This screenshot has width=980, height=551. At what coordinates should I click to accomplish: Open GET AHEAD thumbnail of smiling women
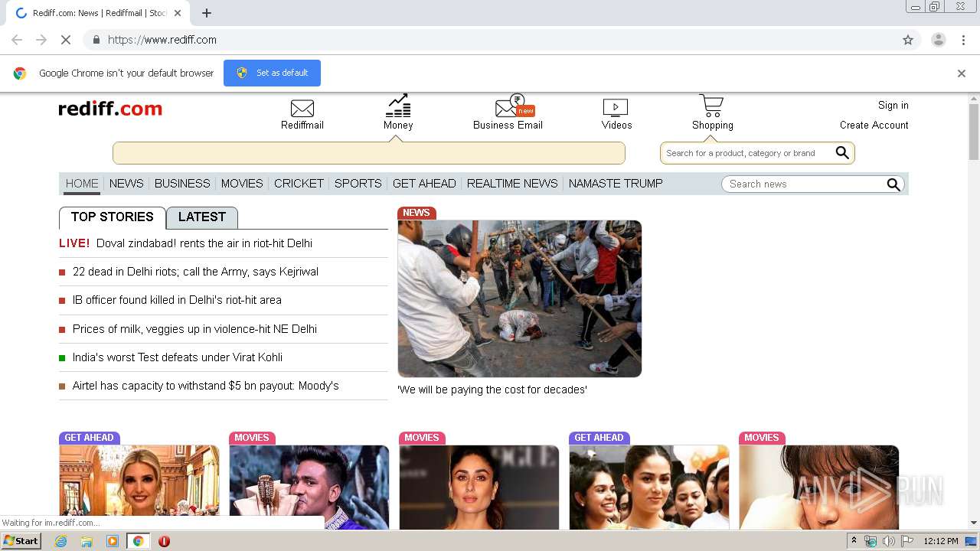click(x=649, y=487)
